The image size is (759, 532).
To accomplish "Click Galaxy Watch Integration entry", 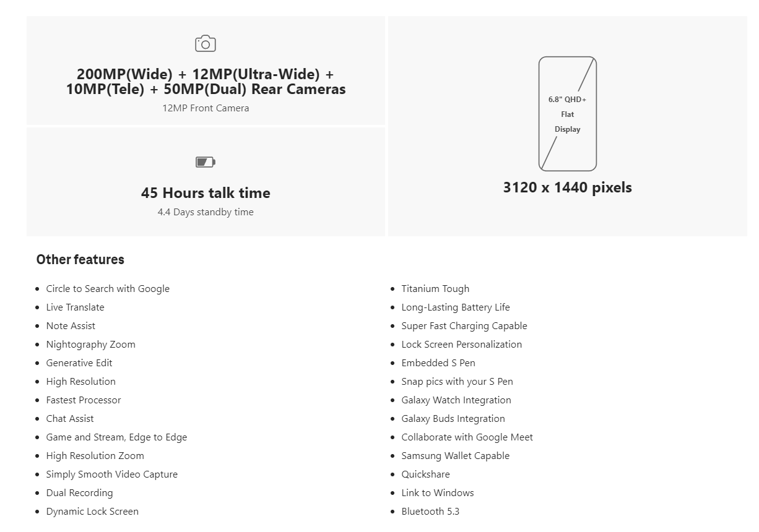I will 456,400.
